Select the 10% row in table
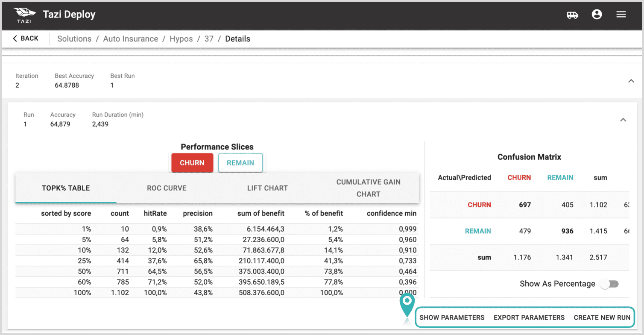644x335 pixels. (217, 250)
